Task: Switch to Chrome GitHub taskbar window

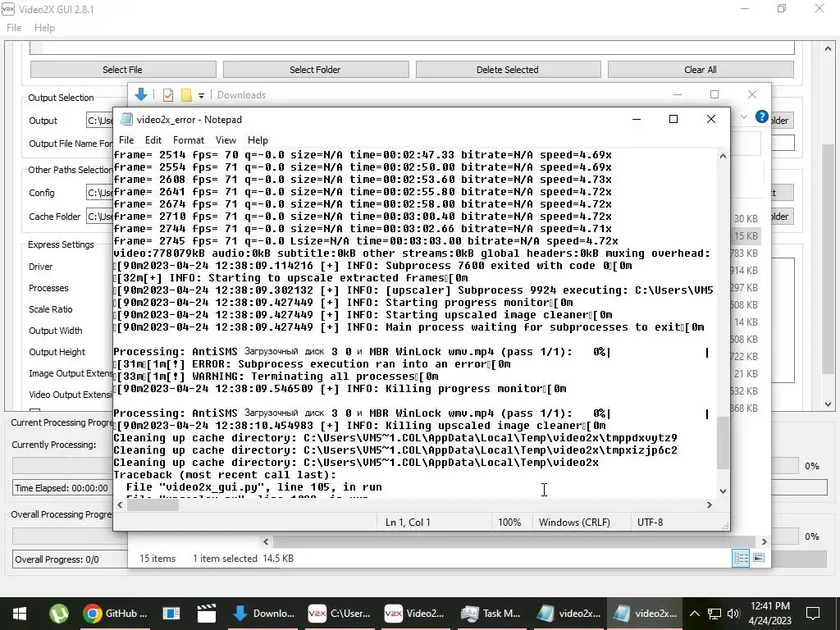Action: tap(115, 614)
